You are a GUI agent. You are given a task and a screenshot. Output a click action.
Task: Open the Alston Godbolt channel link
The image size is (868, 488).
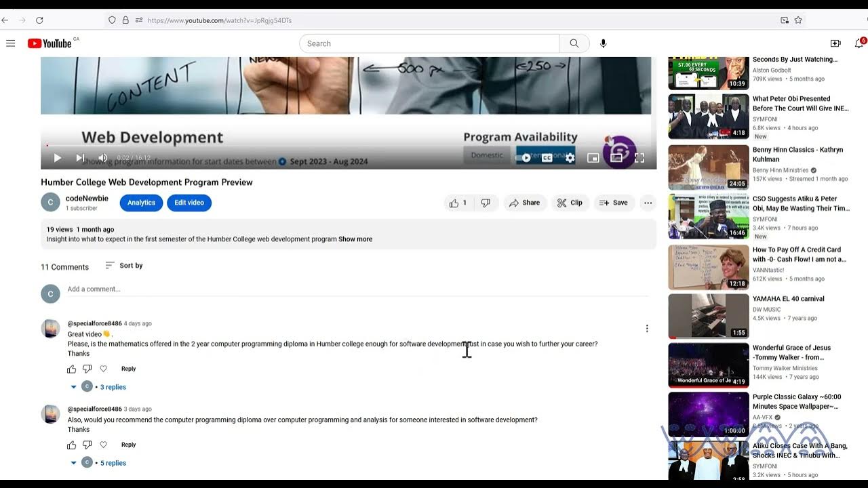(x=772, y=70)
